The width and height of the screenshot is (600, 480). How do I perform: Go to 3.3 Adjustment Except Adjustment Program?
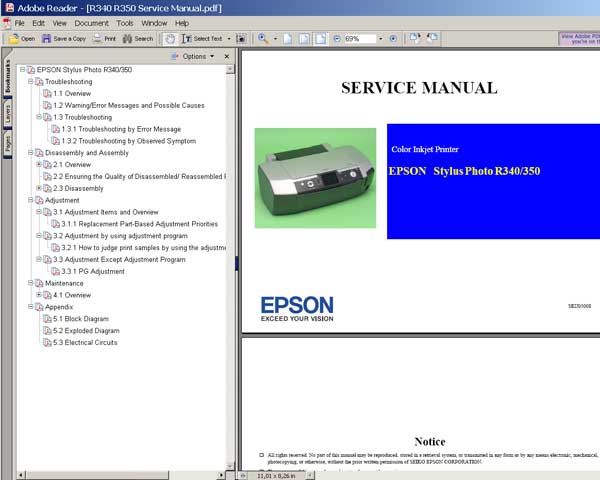click(119, 260)
